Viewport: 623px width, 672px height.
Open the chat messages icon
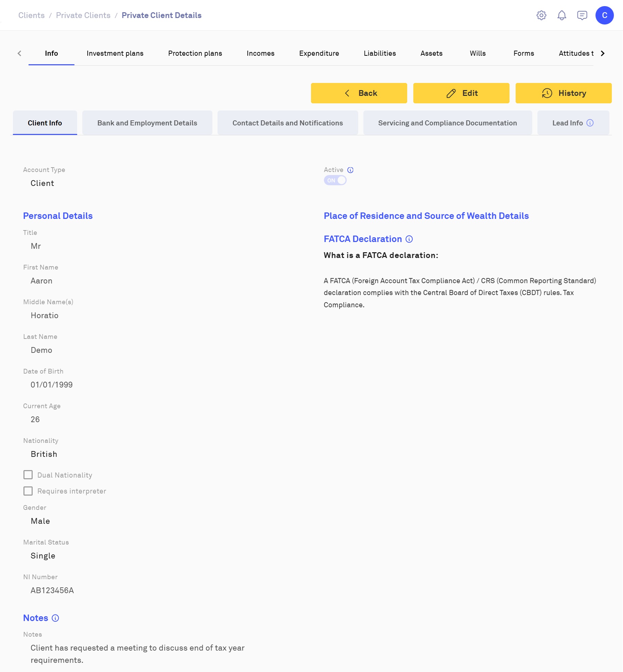tap(582, 15)
